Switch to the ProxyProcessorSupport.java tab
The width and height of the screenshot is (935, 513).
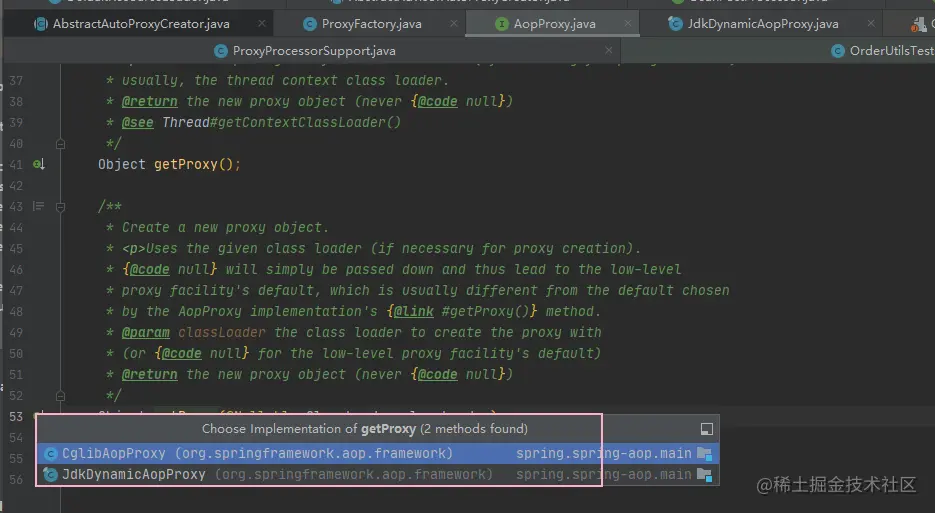tap(314, 51)
